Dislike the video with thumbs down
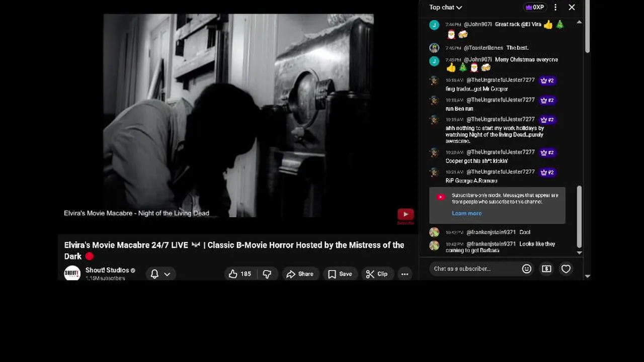This screenshot has height=362, width=644. pyautogui.click(x=267, y=274)
